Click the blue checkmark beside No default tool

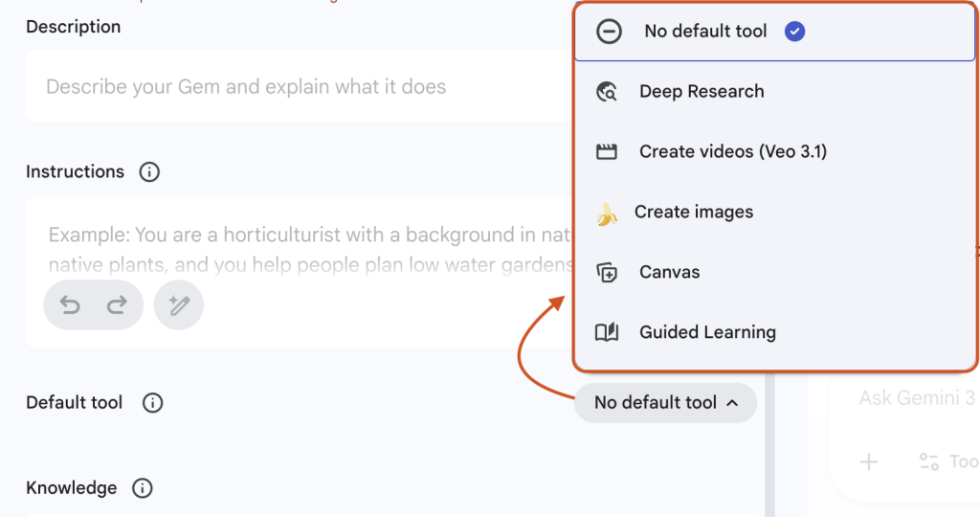point(794,32)
